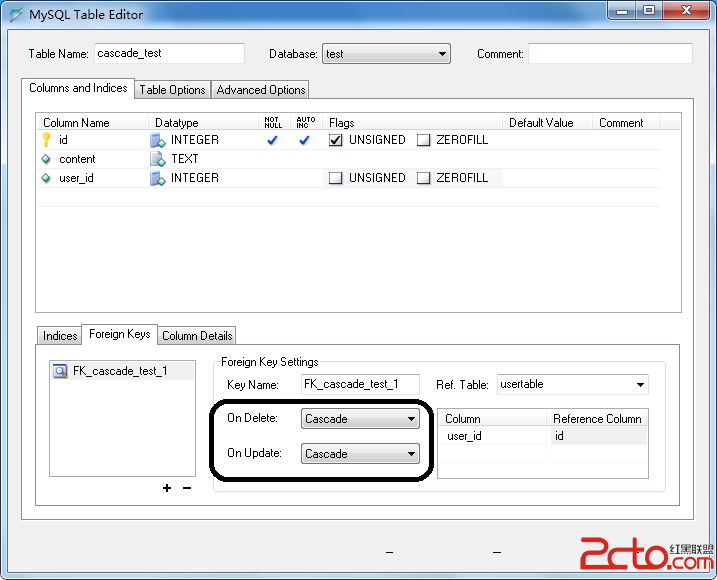Click the datatype icon in id row
Image resolution: width=717 pixels, height=580 pixels.
tap(157, 140)
